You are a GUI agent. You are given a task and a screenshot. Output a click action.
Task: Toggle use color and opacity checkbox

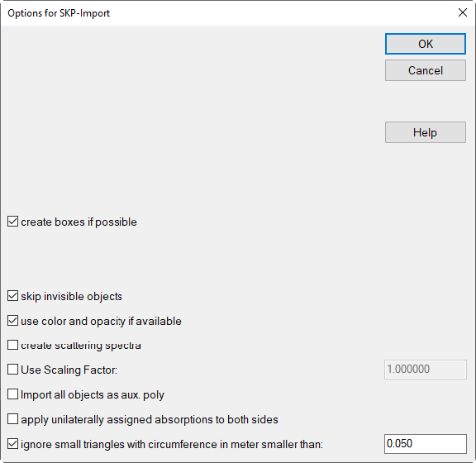[x=12, y=321]
